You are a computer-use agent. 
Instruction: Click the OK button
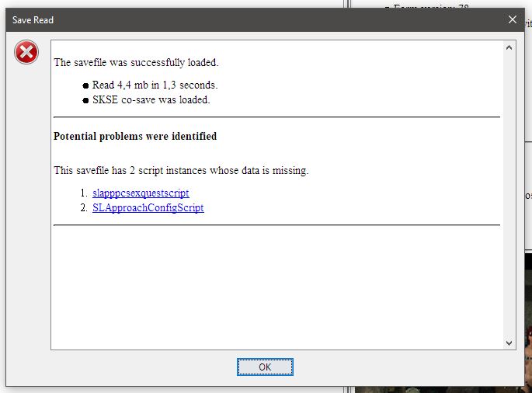point(265,367)
